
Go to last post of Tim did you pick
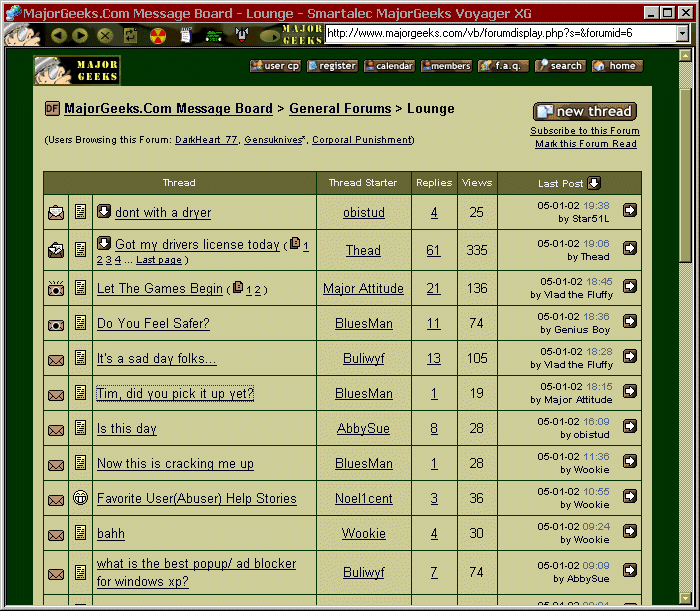[x=630, y=391]
